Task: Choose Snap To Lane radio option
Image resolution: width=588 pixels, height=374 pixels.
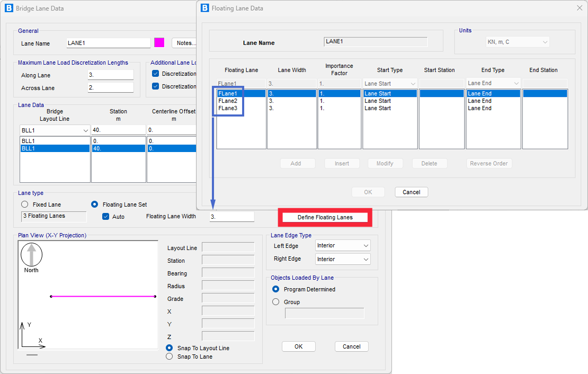Action: 170,357
